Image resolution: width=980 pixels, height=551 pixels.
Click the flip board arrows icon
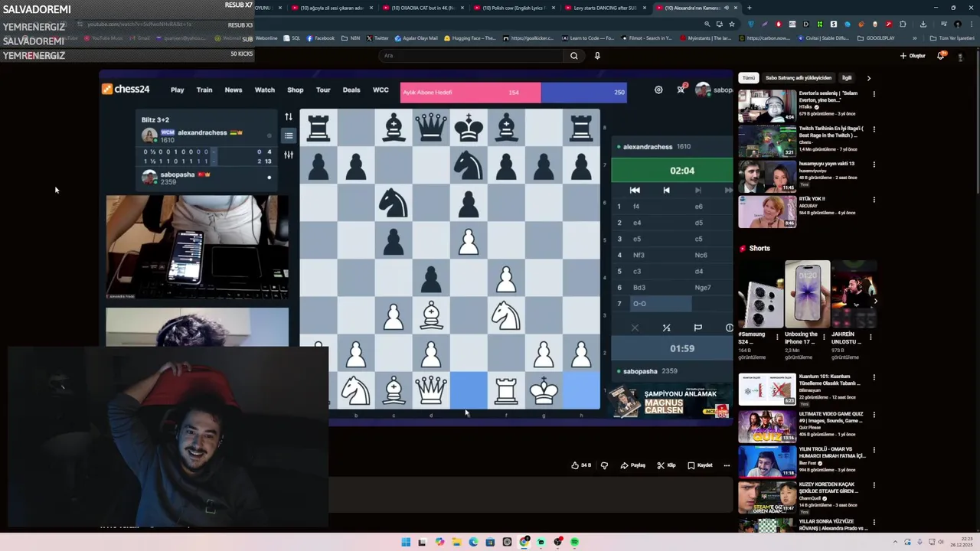289,116
